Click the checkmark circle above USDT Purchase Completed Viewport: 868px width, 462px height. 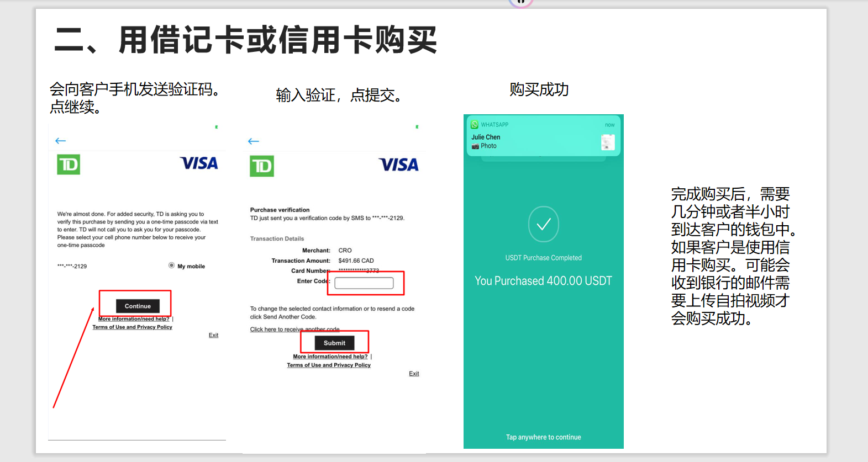click(544, 224)
